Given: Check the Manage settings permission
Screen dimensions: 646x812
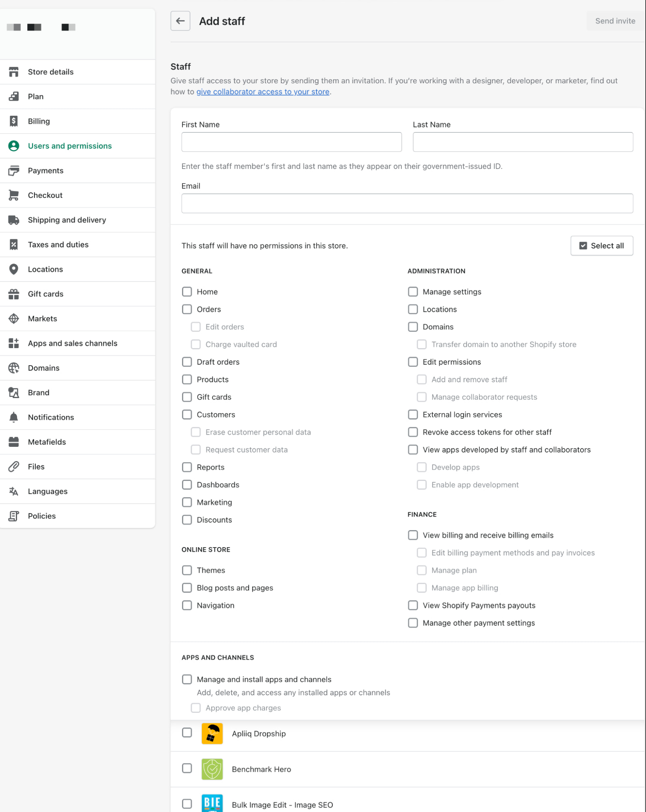Looking at the screenshot, I should click(413, 292).
